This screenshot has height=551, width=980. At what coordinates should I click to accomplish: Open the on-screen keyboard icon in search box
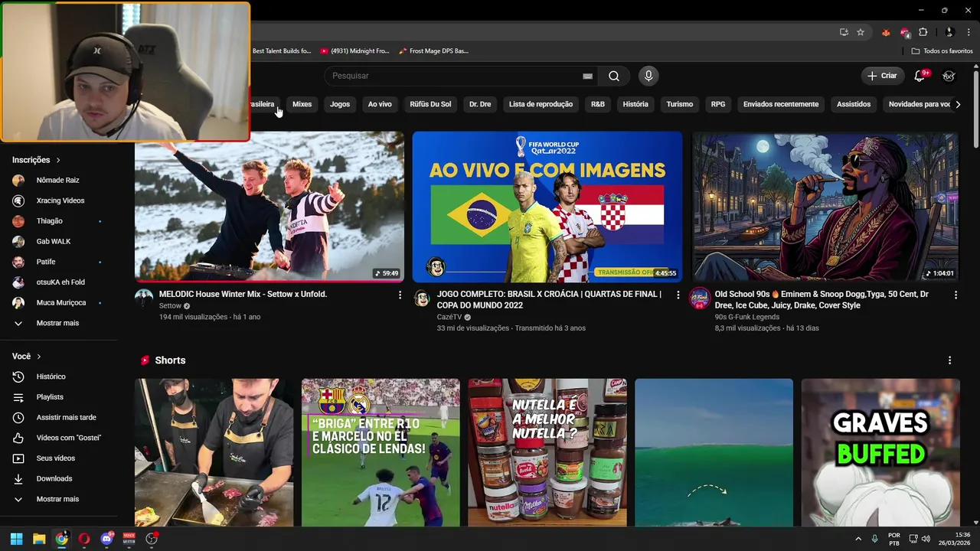(x=587, y=76)
